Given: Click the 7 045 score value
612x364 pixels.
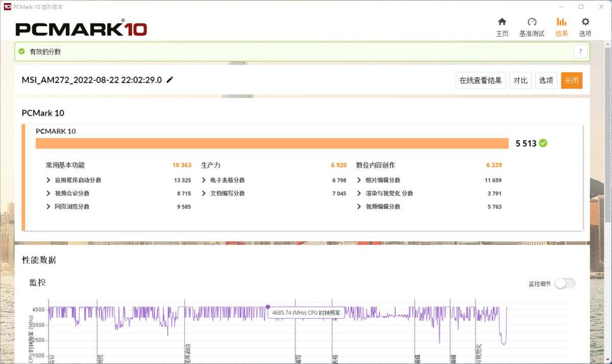Looking at the screenshot, I should click(x=339, y=193).
